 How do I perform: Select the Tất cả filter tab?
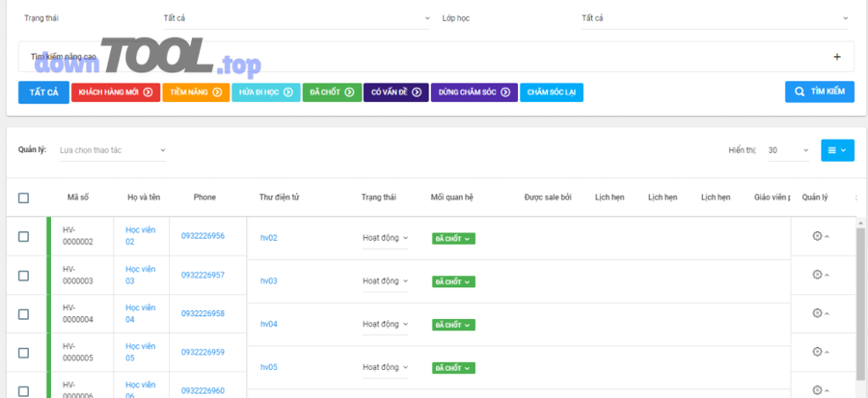point(43,93)
